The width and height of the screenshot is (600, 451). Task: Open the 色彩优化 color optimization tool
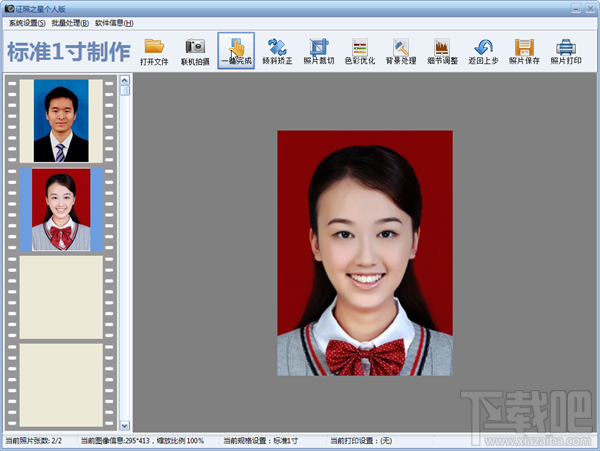[360, 51]
